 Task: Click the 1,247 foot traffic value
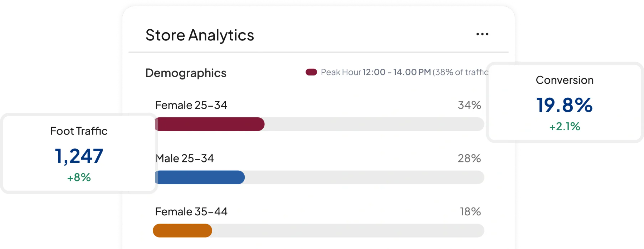tap(79, 156)
